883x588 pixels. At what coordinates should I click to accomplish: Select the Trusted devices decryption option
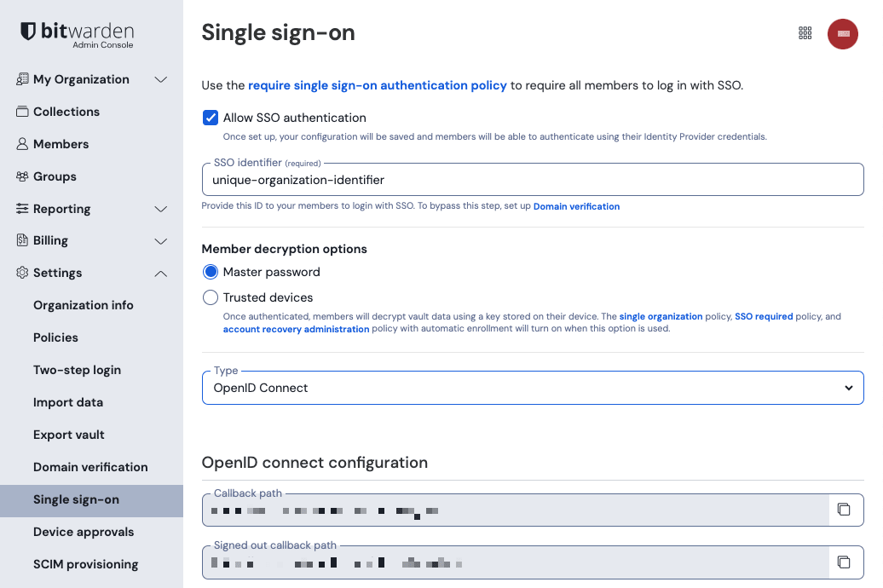click(x=210, y=297)
